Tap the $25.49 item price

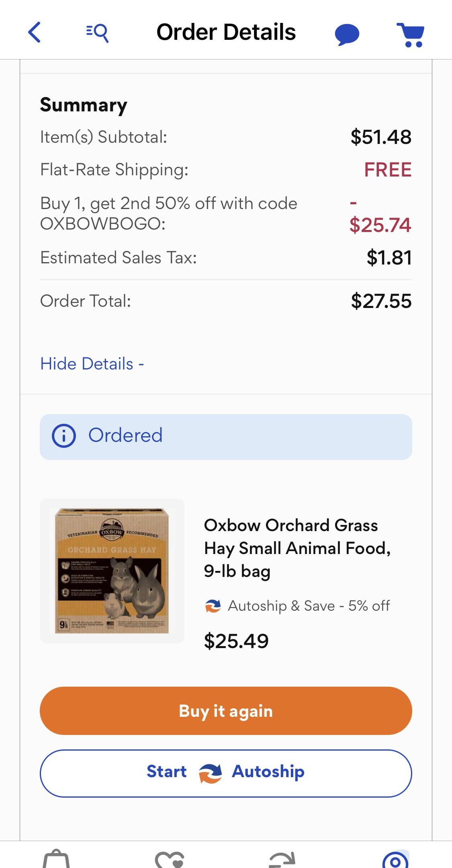coord(236,641)
